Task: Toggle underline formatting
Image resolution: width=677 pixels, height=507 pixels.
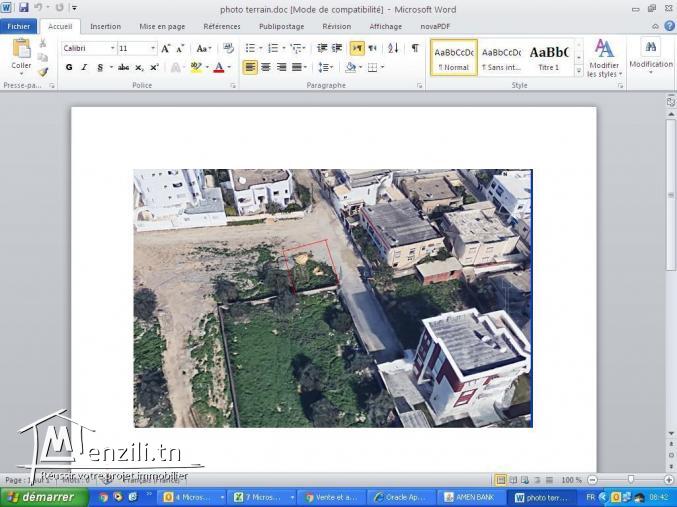Action: click(100, 67)
